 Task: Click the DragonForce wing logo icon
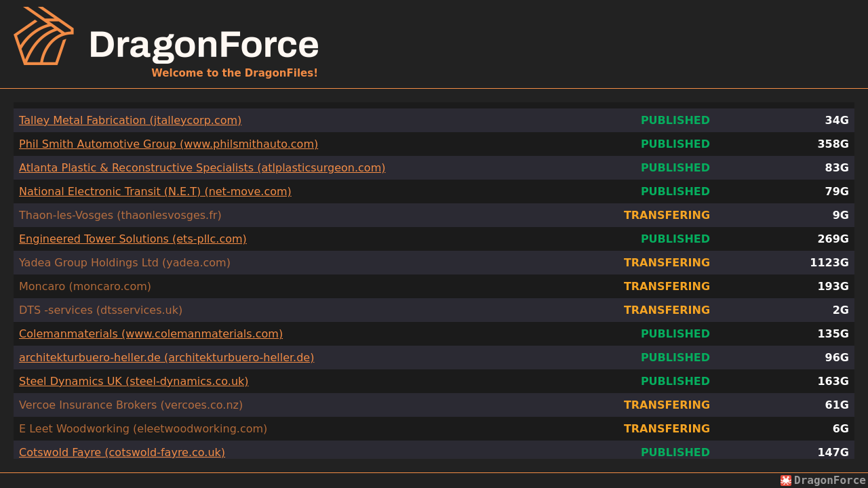43,36
